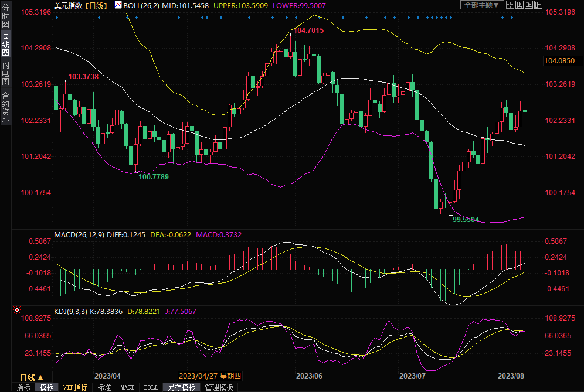Expand the 日线 period selector

point(31,377)
